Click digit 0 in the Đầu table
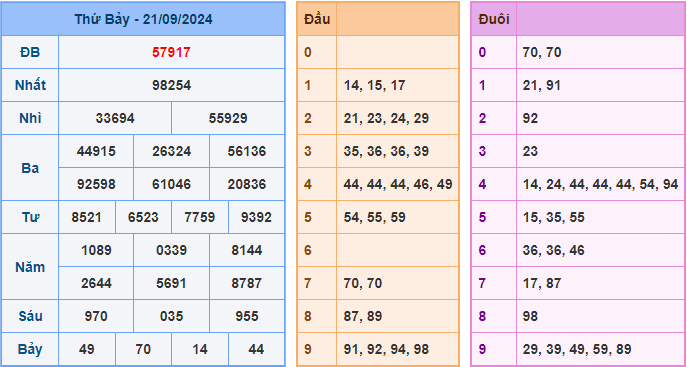This screenshot has height=367, width=687. pos(308,53)
